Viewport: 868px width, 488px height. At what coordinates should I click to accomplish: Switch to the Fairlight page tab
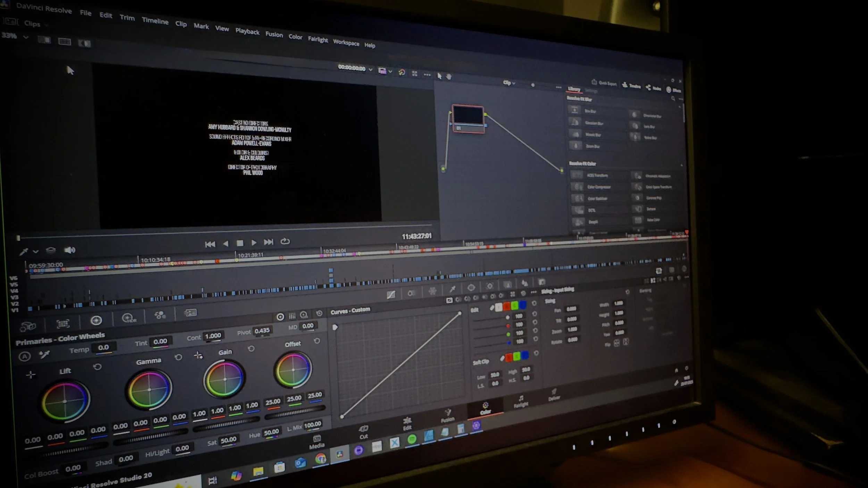coord(521,401)
